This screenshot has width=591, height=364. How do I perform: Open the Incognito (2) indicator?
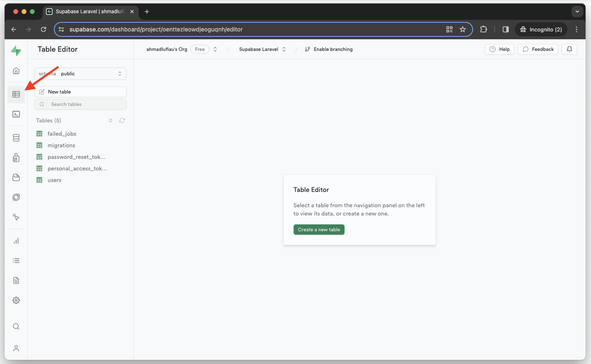tap(541, 29)
